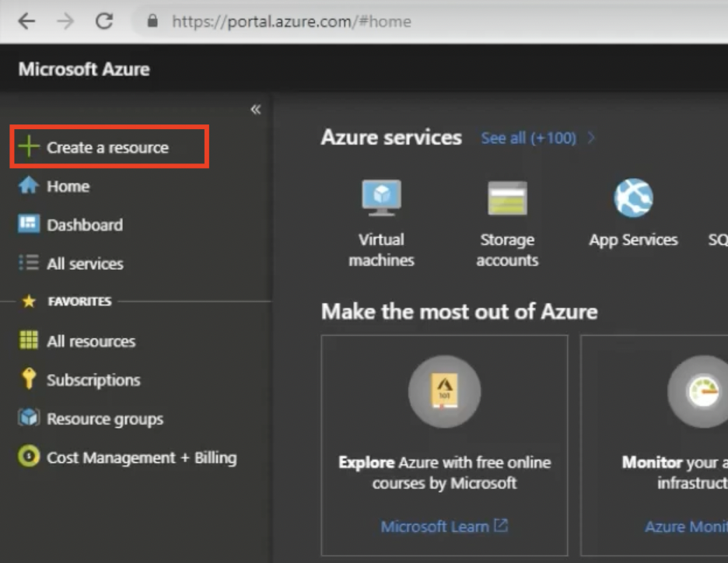Open All services in the sidebar
The height and width of the screenshot is (563, 728).
(x=84, y=264)
